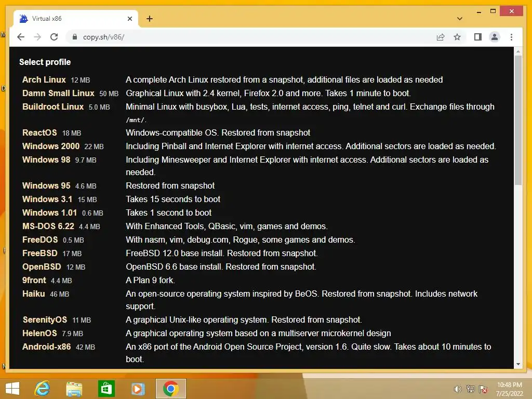Viewport: 532px width, 399px height.
Task: Click text 'A Plan 9 fork.'
Action: [150, 281]
